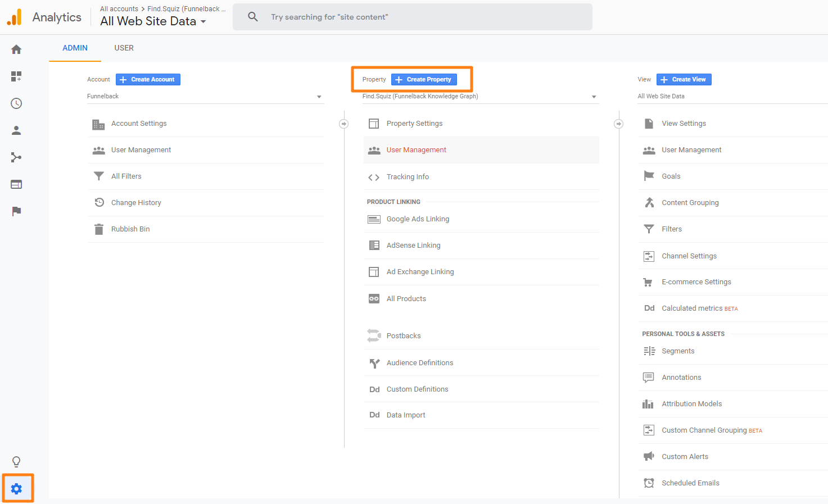
Task: Click the Create View button
Action: 684,80
